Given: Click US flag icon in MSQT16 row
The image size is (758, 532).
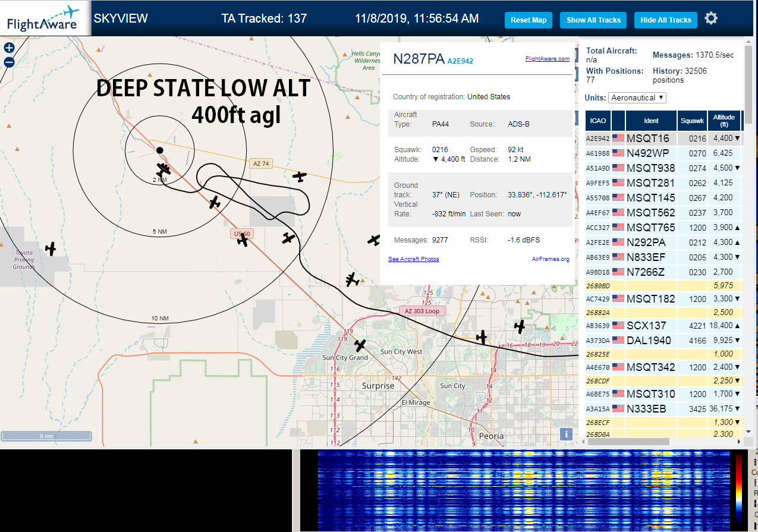Looking at the screenshot, I should (618, 138).
